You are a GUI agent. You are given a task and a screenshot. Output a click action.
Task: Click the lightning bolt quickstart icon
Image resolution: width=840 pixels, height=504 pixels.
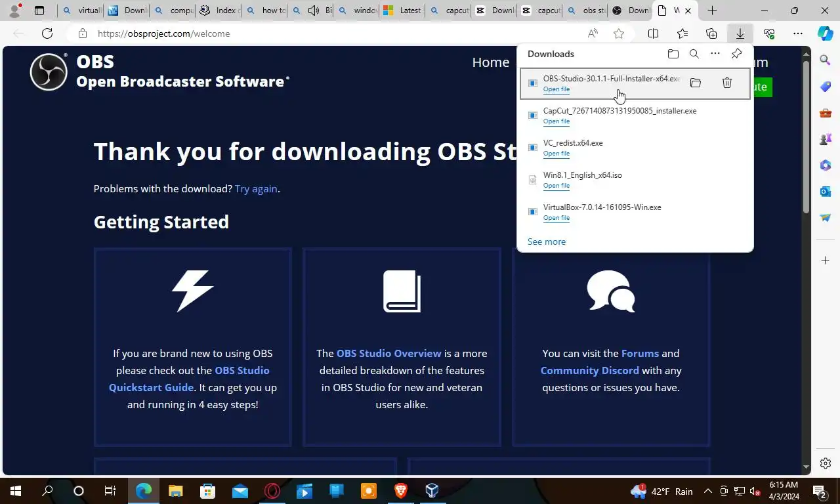193,291
